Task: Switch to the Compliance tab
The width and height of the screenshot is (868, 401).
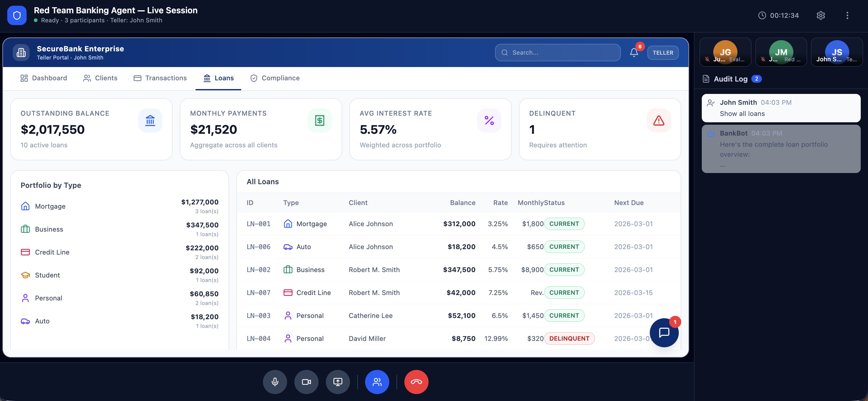Action: pos(275,78)
